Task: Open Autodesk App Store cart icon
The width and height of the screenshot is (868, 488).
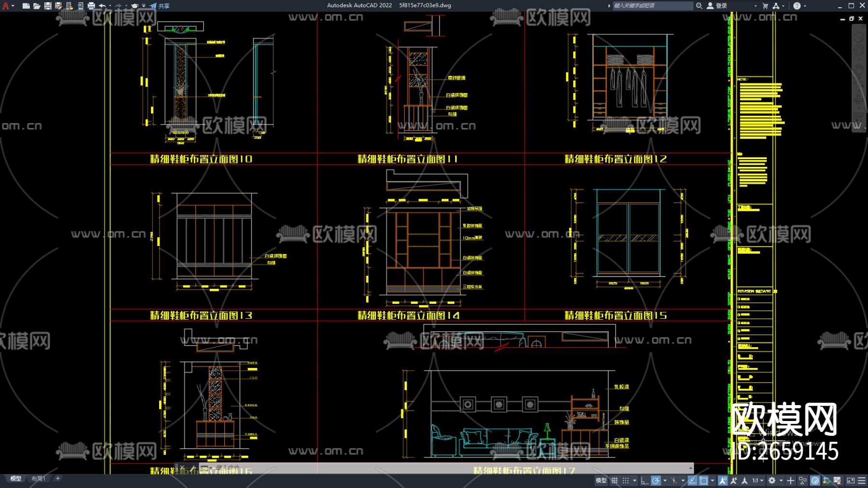Action: [765, 6]
